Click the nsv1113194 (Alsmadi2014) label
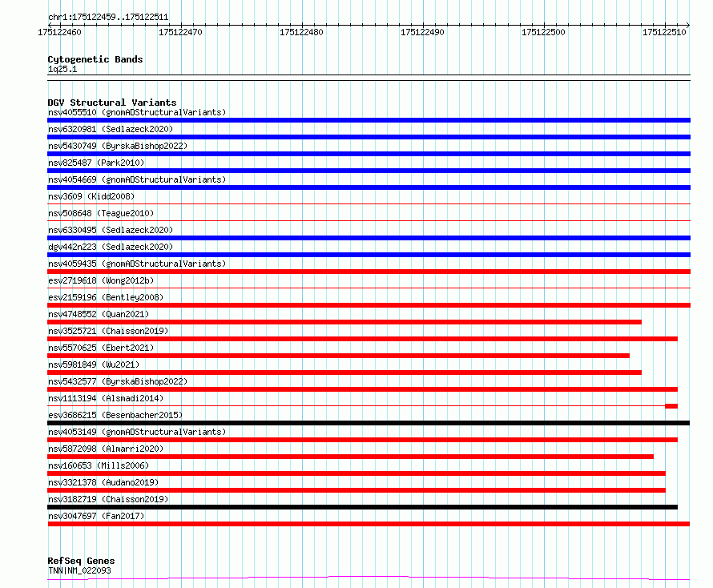The width and height of the screenshot is (713, 588). [106, 398]
